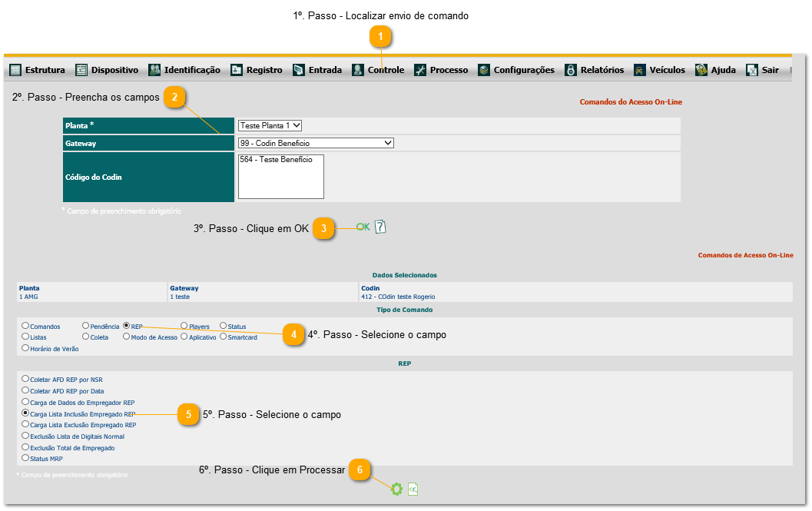
Task: Choose Exclusão Lista de Digitais Normal
Action: click(25, 436)
